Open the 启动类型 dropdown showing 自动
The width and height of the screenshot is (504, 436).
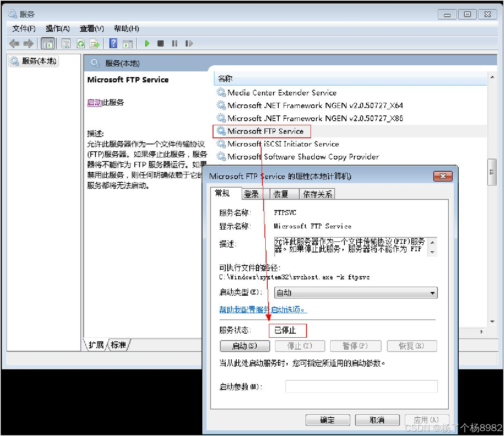click(356, 293)
